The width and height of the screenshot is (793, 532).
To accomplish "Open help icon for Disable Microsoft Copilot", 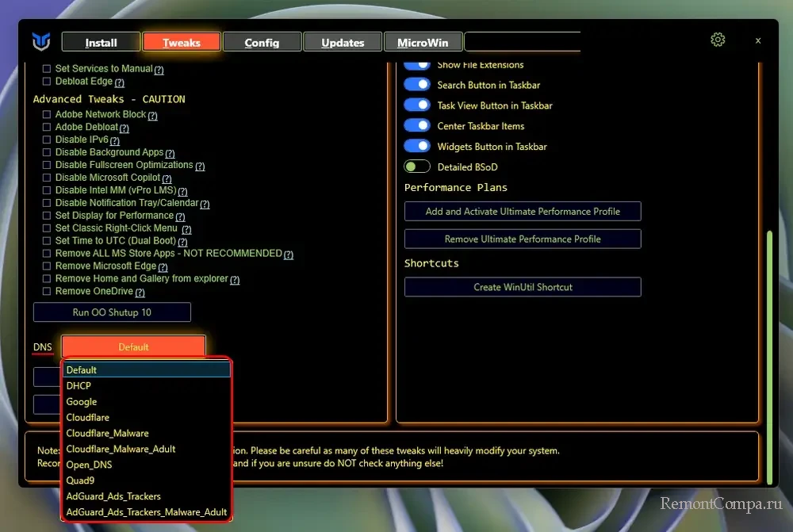I will point(167,178).
